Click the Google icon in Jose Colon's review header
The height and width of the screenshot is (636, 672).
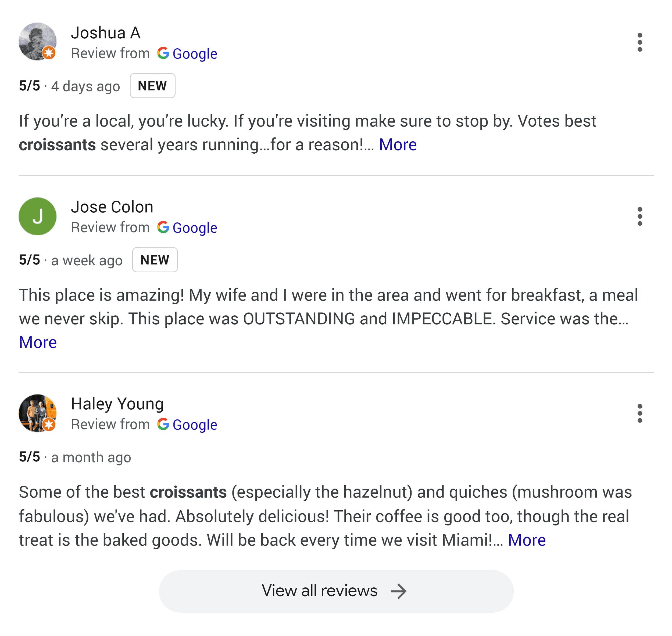[x=164, y=227]
